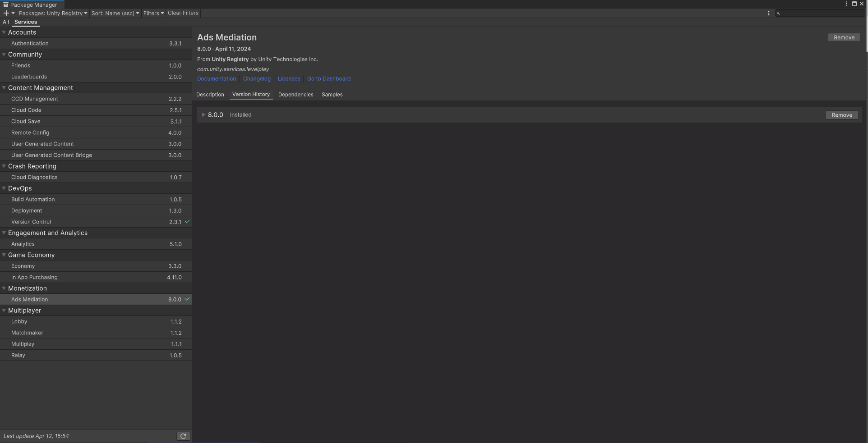Open the Version History tab

tap(251, 95)
